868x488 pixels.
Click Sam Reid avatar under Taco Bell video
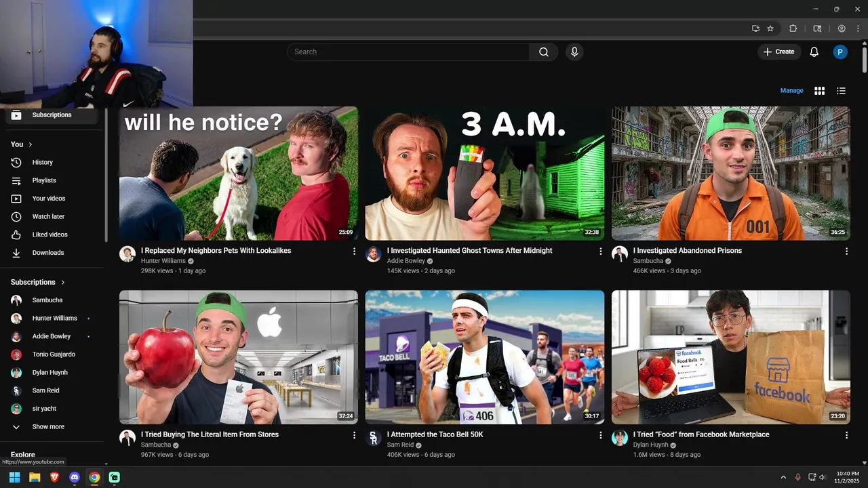[x=374, y=438]
